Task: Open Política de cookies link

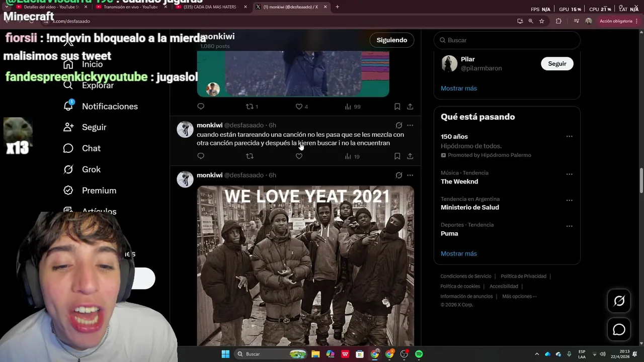Action: [x=460, y=287]
